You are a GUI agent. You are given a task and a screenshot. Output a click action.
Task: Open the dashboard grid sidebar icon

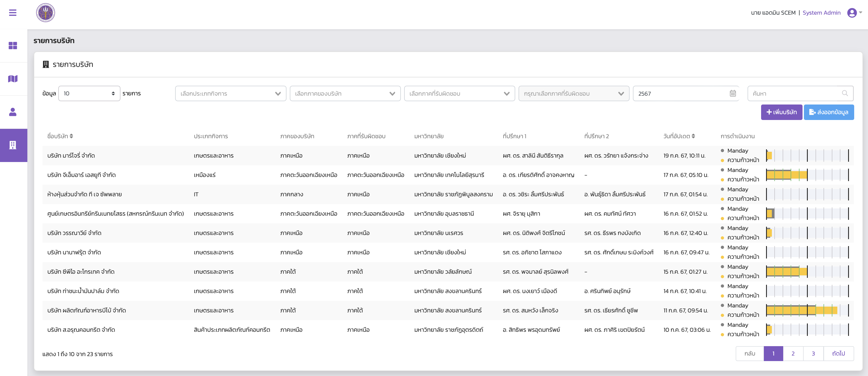13,46
